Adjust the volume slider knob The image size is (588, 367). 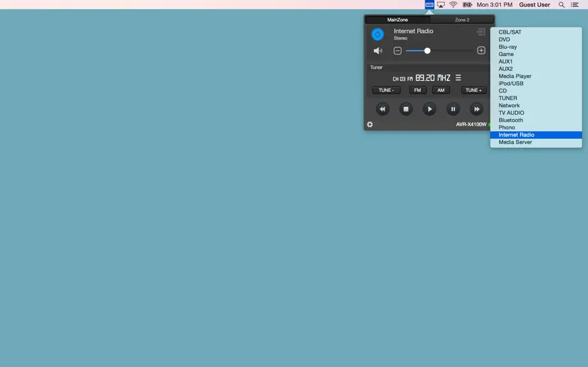tap(427, 50)
